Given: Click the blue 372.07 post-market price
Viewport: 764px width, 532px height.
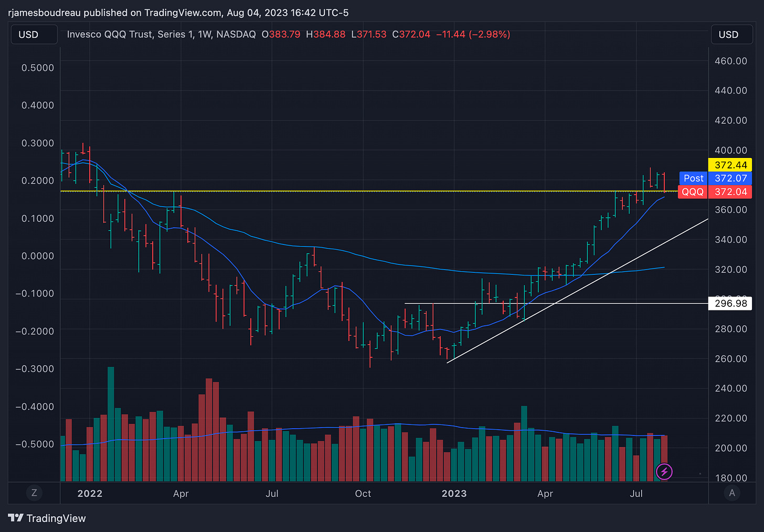Looking at the screenshot, I should 730,178.
